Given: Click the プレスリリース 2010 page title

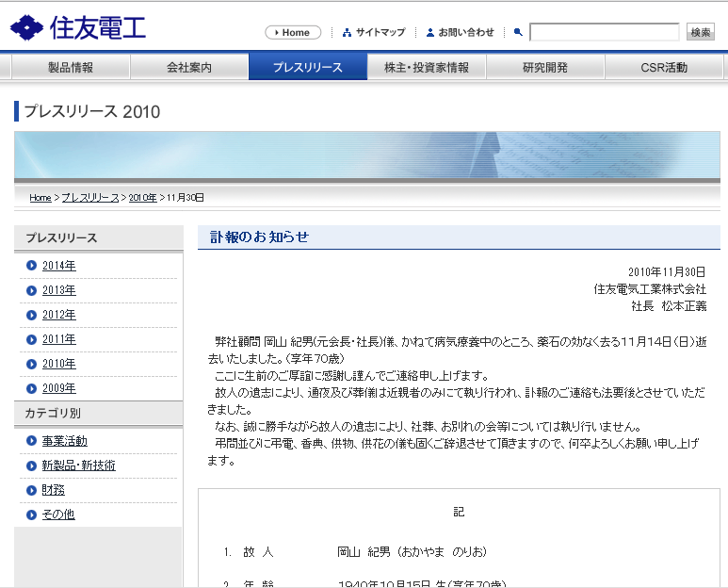Looking at the screenshot, I should [92, 111].
